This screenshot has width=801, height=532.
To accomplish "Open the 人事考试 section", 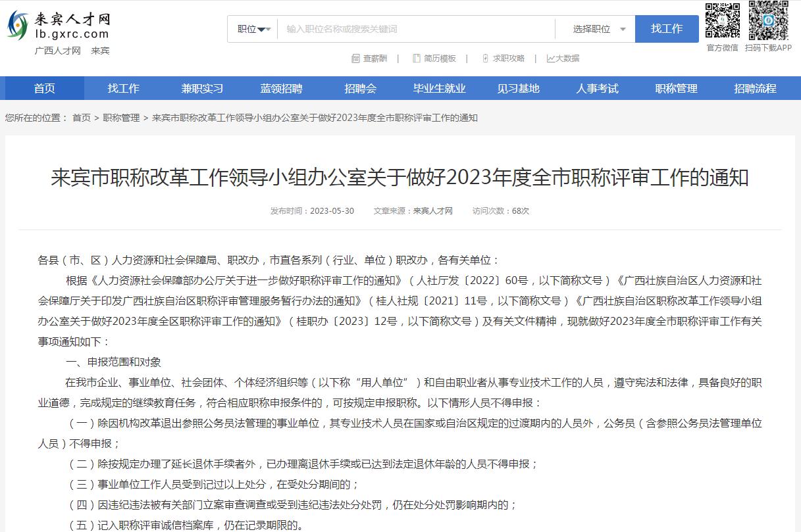I will click(x=596, y=88).
